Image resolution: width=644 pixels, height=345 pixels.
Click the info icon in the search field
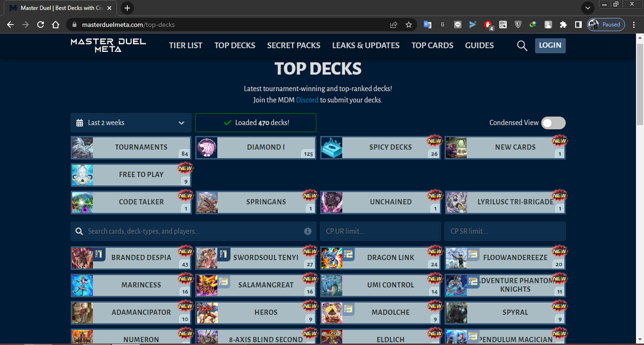307,231
